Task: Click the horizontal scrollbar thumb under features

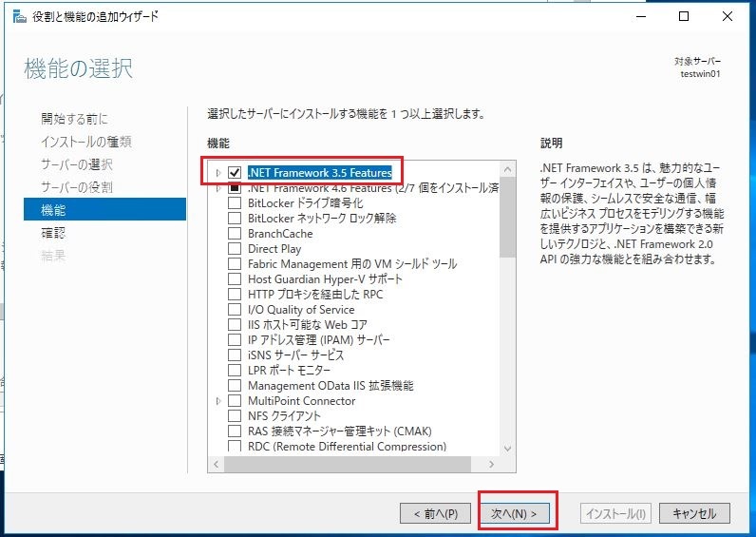Action: point(348,464)
